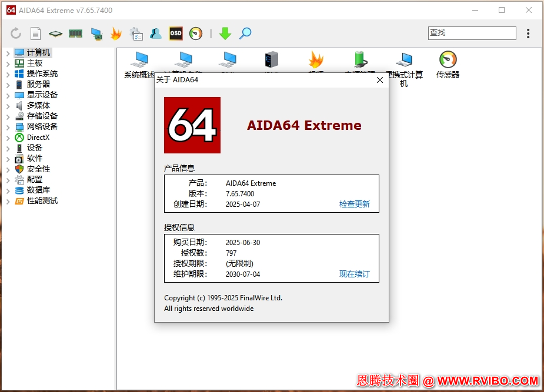Expand the 软件 tree node
The image size is (544, 392).
pos(8,159)
